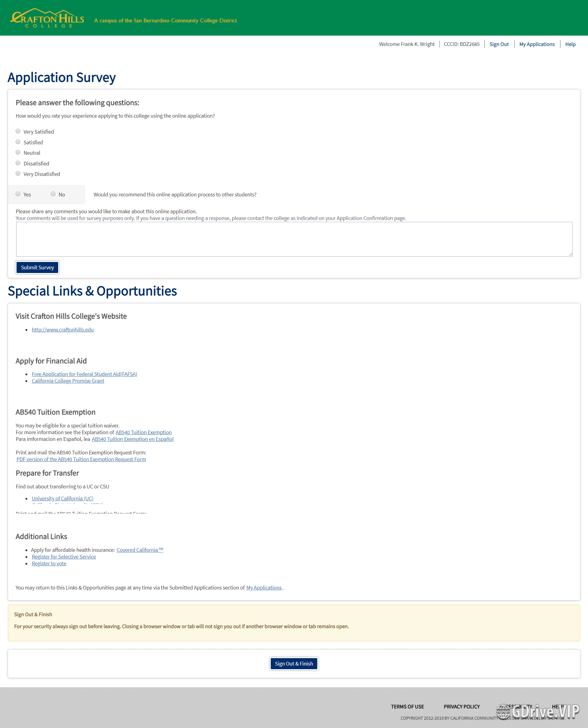This screenshot has height=728, width=588.
Task: Open Crafton Hills College website link
Action: click(62, 329)
